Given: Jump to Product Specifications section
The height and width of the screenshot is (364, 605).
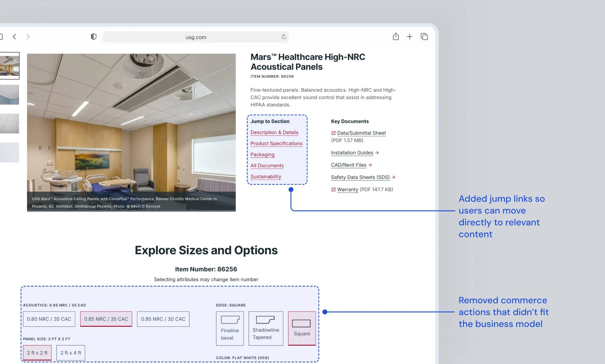Looking at the screenshot, I should [x=276, y=143].
